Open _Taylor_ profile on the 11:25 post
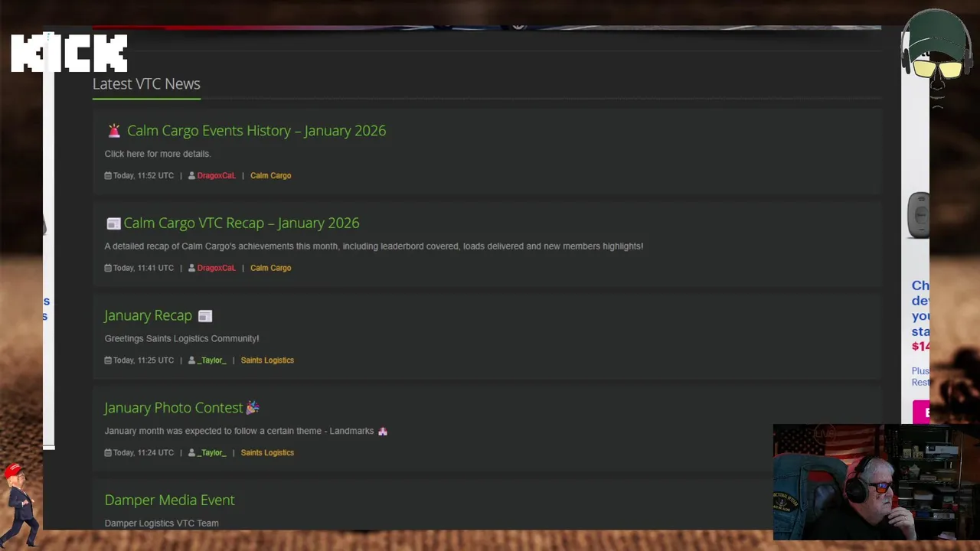Image resolution: width=980 pixels, height=551 pixels. pos(211,360)
